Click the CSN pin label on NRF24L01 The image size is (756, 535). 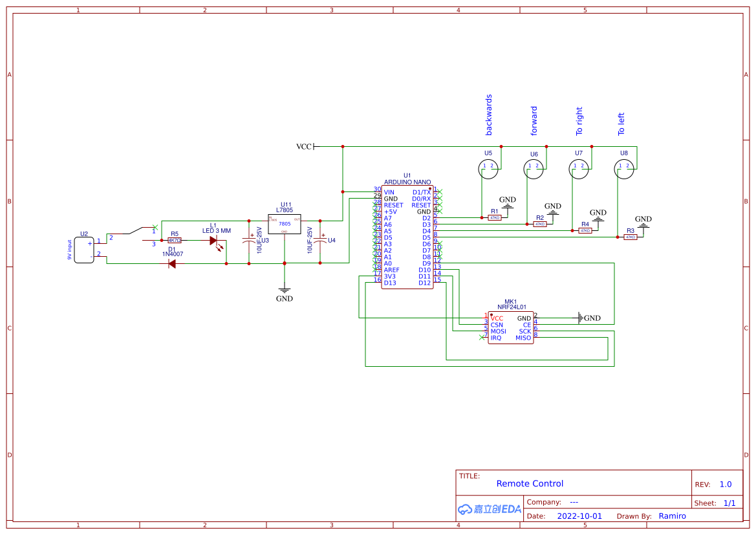click(497, 325)
